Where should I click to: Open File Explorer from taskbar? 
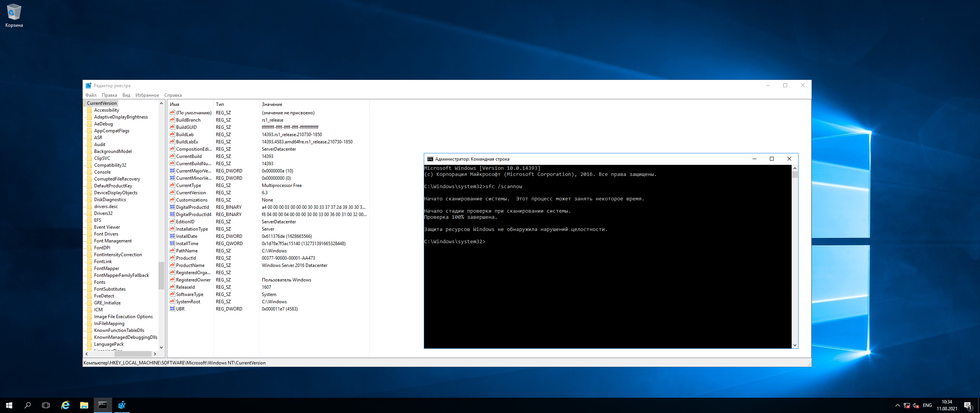point(84,405)
